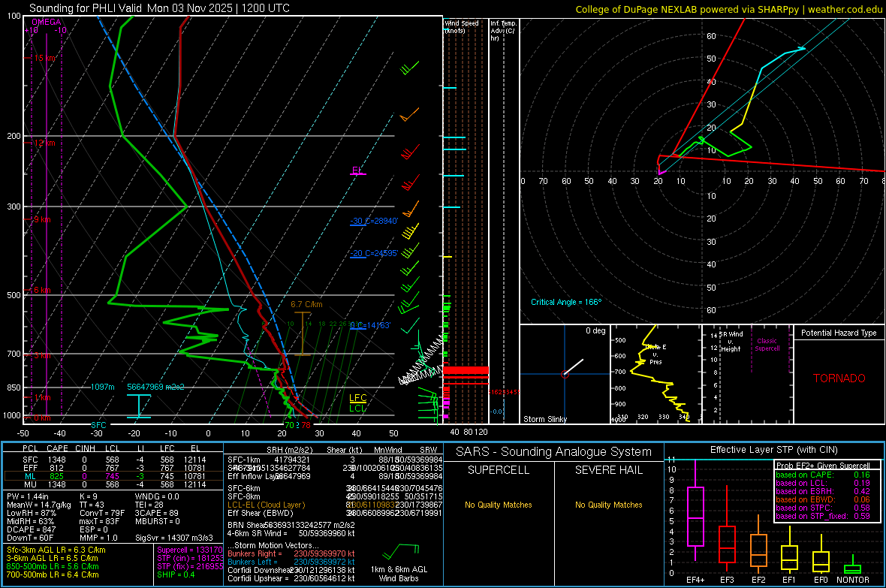Click the cyan SFC label below skew-T

click(x=98, y=425)
